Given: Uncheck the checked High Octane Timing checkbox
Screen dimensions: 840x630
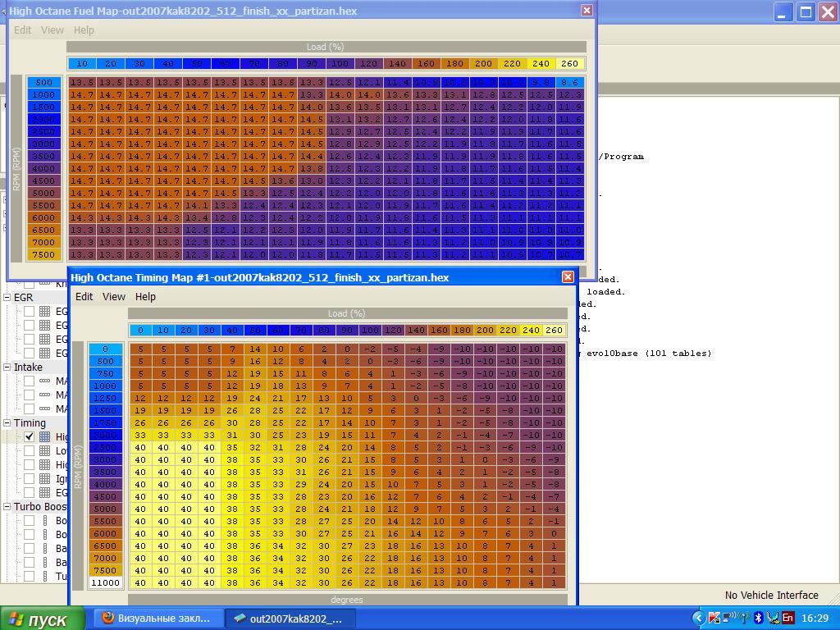Looking at the screenshot, I should point(30,437).
